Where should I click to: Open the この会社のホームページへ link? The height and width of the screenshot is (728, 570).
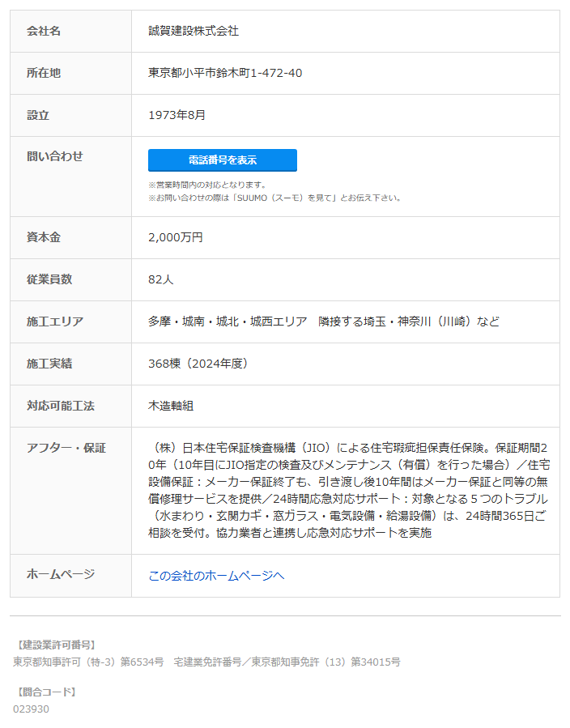[x=216, y=576]
